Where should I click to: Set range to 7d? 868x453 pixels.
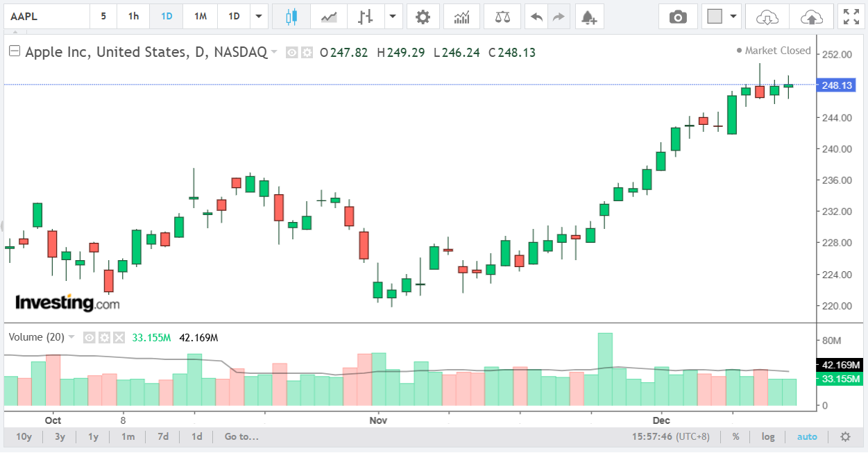[163, 436]
